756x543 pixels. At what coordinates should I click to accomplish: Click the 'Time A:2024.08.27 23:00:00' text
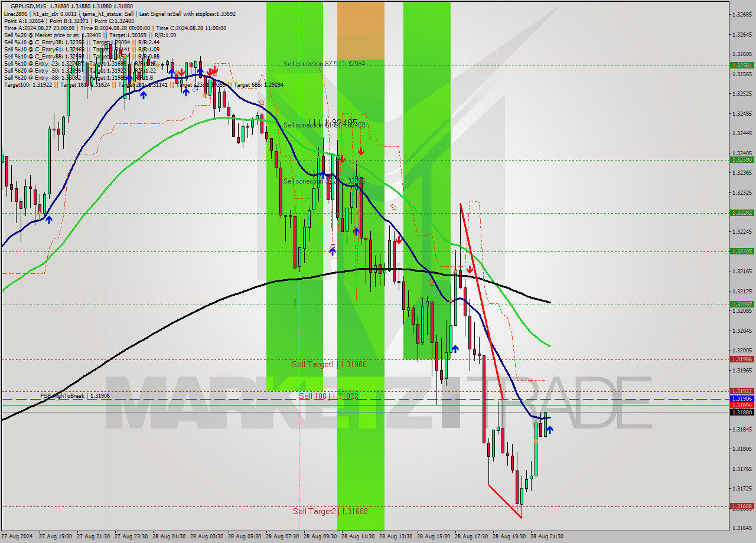pyautogui.click(x=40, y=28)
